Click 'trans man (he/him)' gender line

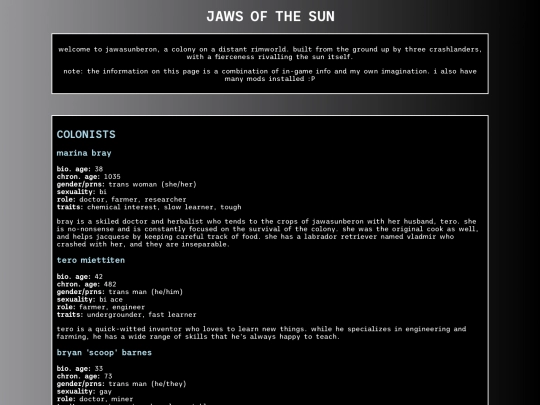[x=120, y=292]
